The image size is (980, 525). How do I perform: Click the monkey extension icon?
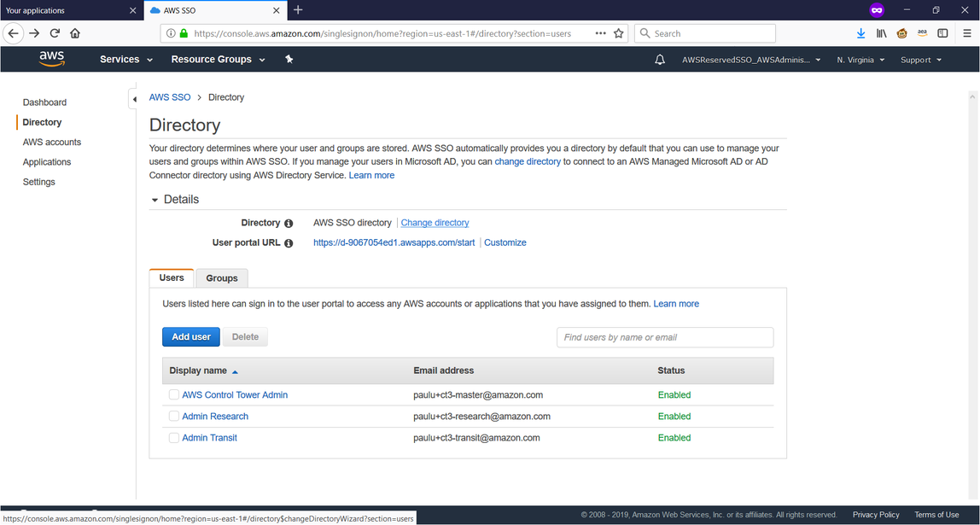[901, 34]
